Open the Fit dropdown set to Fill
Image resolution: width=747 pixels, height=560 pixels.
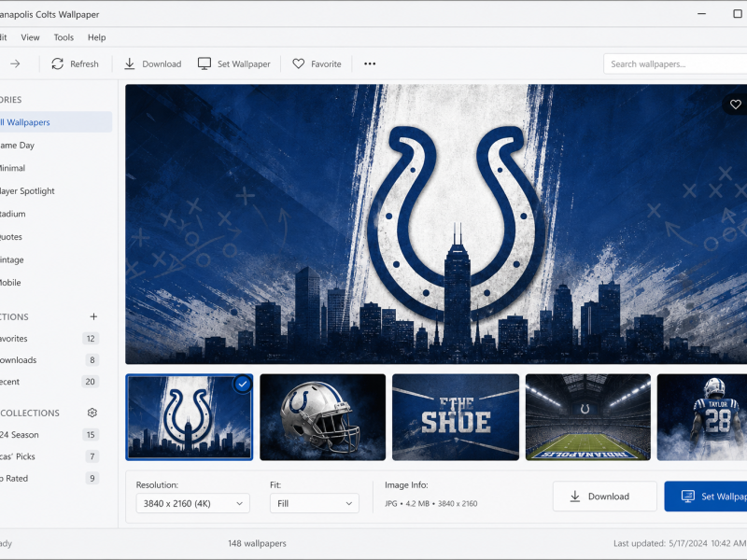315,503
